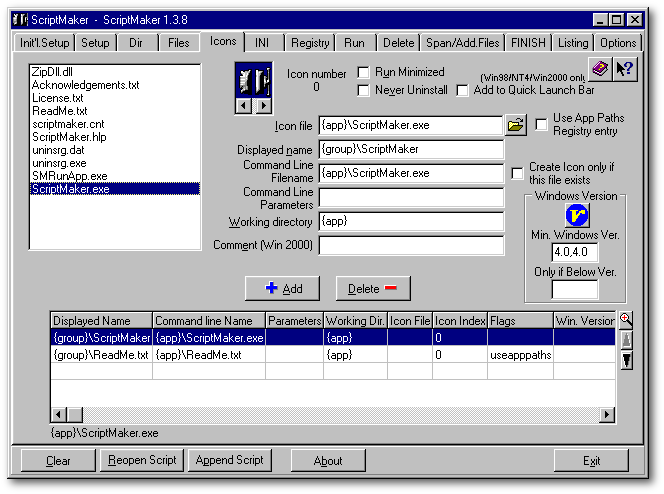Move selected row down in list
This screenshot has width=664, height=494.
click(x=626, y=360)
